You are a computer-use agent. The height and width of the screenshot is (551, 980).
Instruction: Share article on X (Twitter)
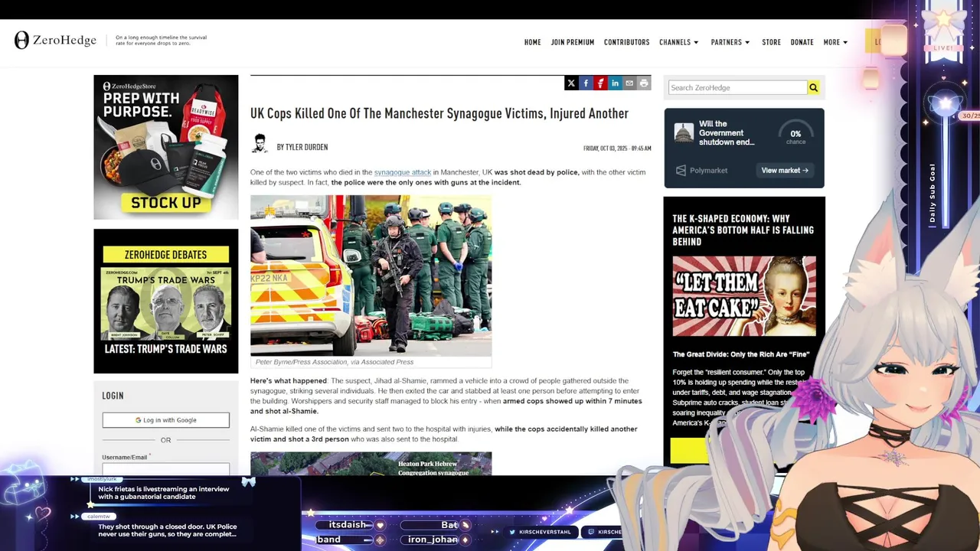point(571,83)
